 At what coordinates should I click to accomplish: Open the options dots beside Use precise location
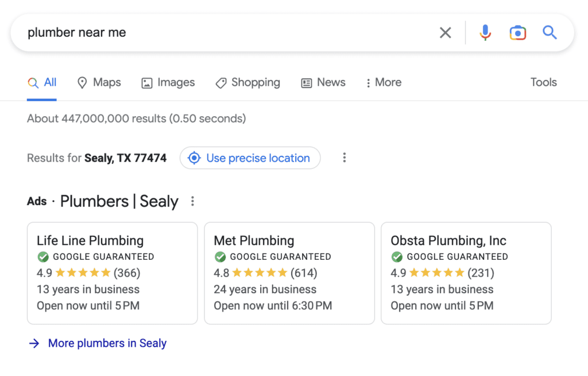pos(345,158)
